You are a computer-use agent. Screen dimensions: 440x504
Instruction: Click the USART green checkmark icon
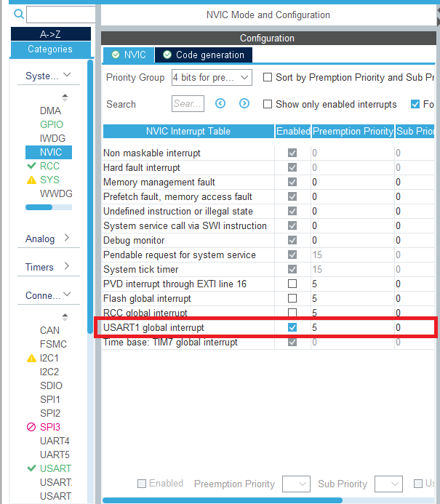31,468
